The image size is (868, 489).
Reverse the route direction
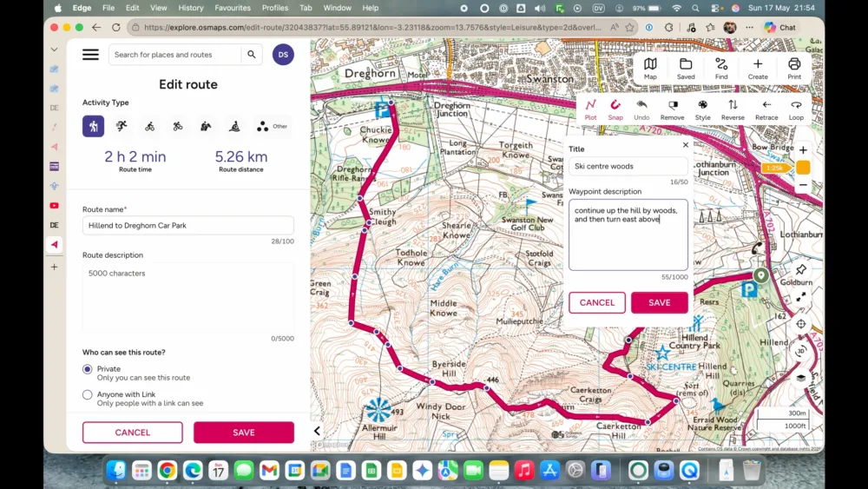pyautogui.click(x=733, y=109)
